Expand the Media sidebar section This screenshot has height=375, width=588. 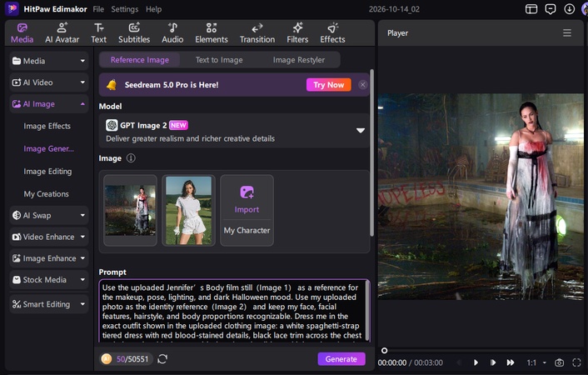tap(49, 61)
